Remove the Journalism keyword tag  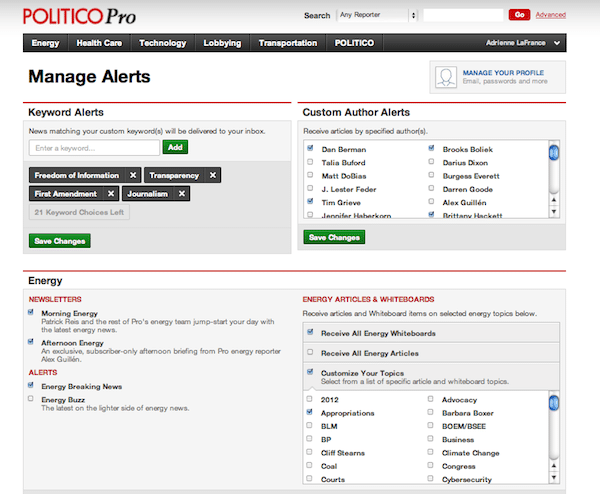click(182, 194)
